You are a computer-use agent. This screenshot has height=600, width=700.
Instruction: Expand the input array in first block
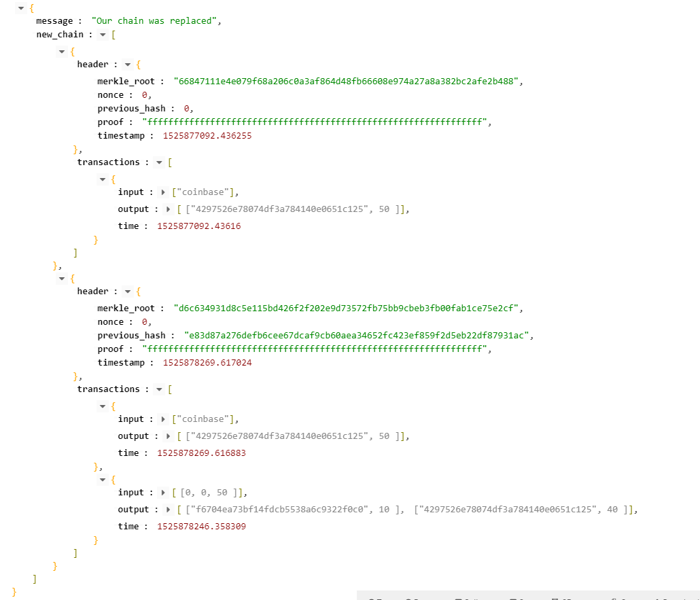(163, 192)
